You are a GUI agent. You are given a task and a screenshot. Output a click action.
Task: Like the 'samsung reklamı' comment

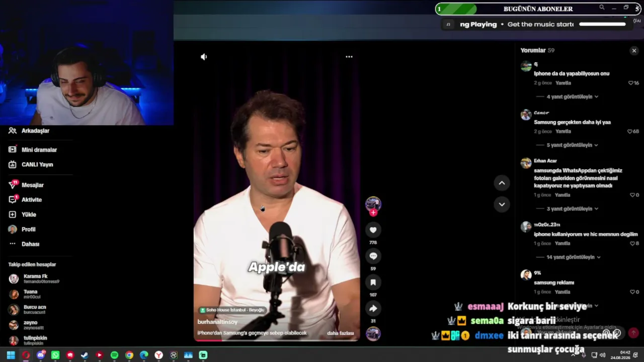point(632,292)
